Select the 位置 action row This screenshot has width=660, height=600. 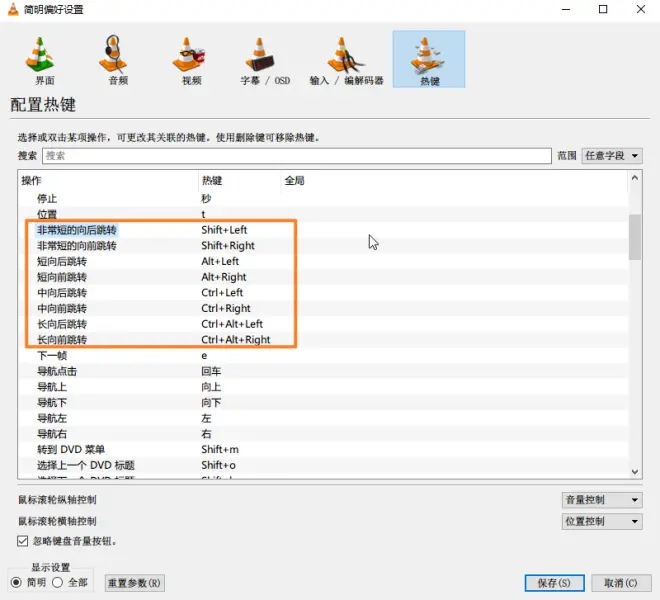pos(323,214)
